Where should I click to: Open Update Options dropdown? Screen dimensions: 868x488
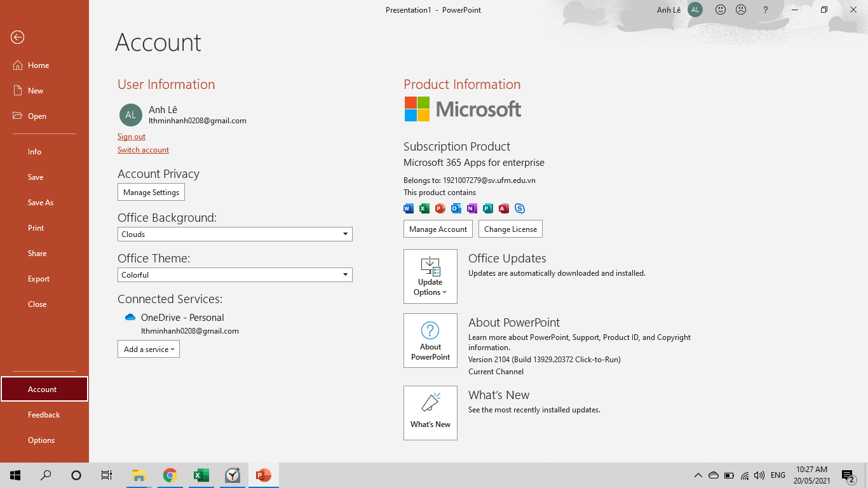[x=430, y=276]
